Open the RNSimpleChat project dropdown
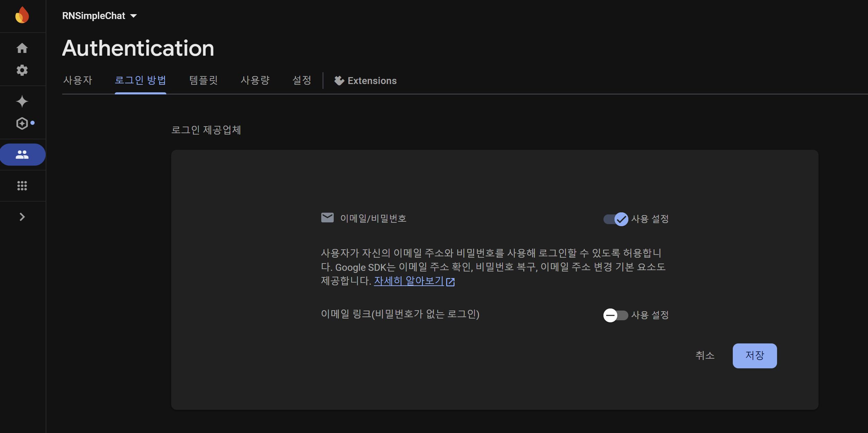The height and width of the screenshot is (433, 868). [x=100, y=16]
